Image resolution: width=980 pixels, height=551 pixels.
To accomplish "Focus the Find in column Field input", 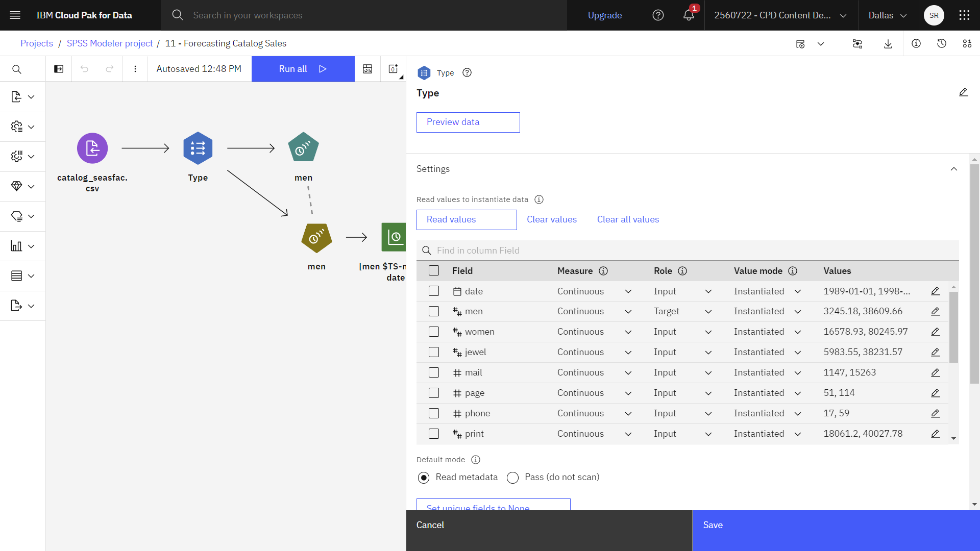I will pyautogui.click(x=688, y=251).
